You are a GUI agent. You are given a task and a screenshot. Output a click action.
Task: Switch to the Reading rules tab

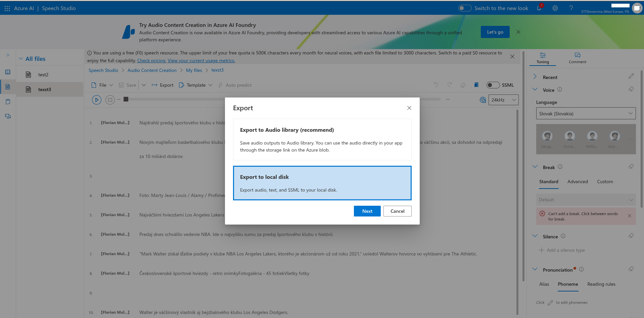click(601, 284)
